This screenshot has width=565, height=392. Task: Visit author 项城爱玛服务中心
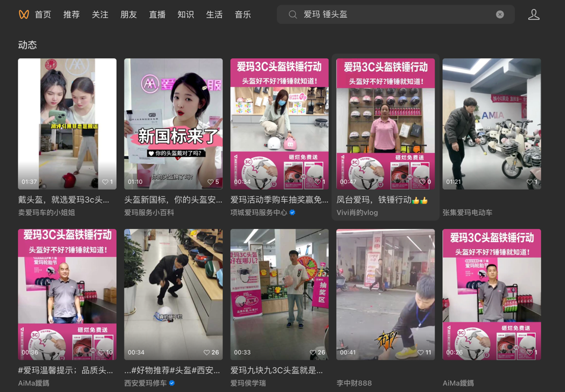pos(259,212)
